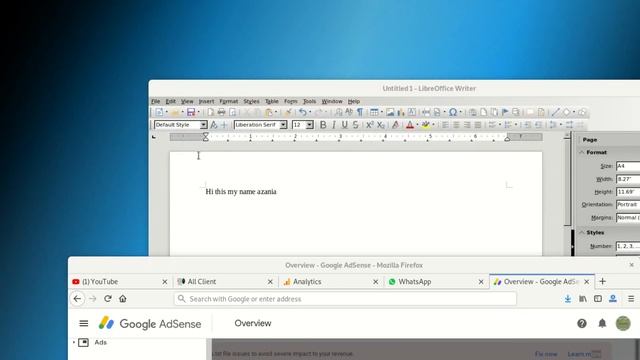
Task: Click the Insert Table icon in Writer
Action: point(374,112)
